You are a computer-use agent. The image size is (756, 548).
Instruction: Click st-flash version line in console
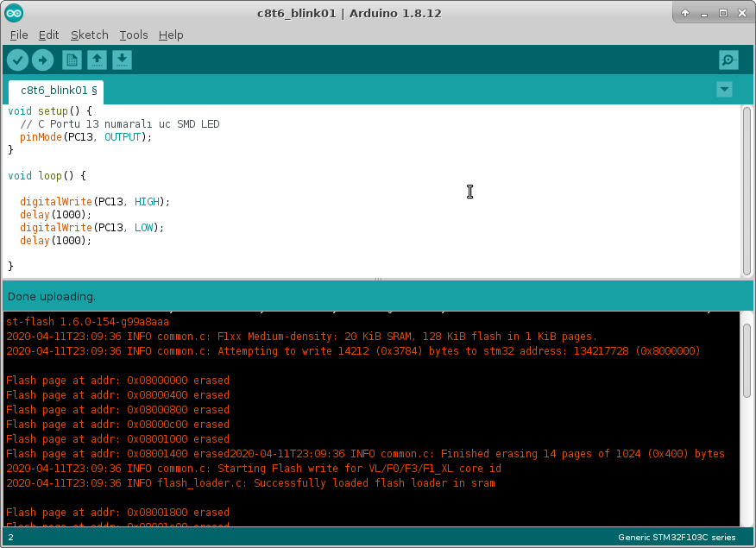[x=87, y=322]
